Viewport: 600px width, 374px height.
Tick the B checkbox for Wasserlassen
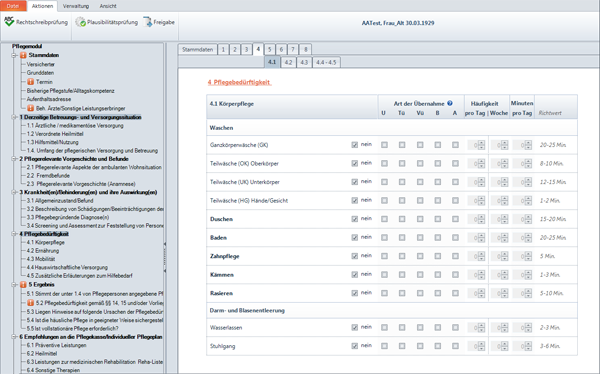click(437, 328)
